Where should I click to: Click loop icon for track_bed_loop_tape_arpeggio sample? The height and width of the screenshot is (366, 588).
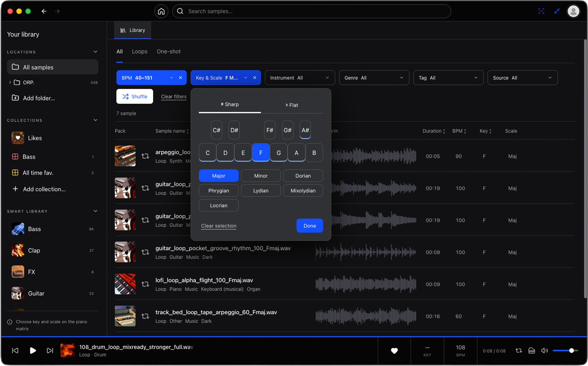click(145, 316)
